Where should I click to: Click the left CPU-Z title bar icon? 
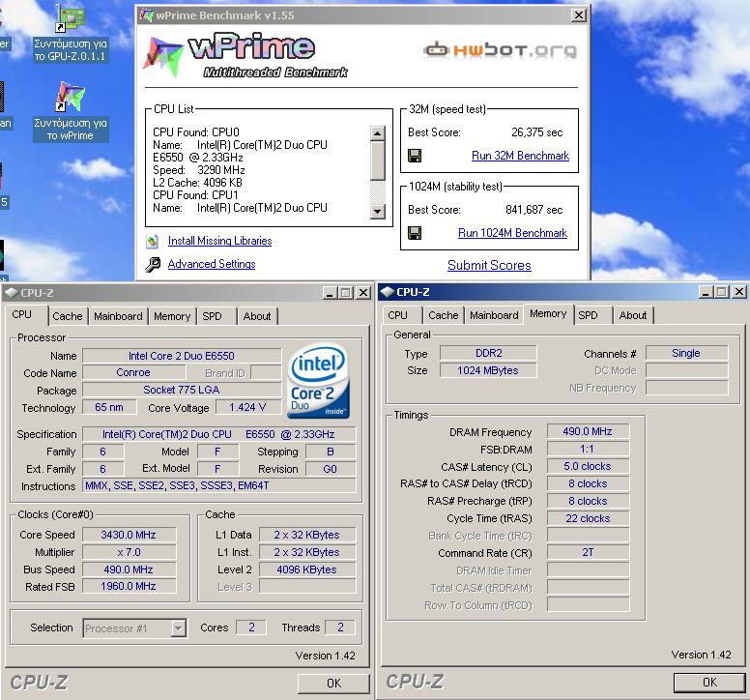[11, 293]
